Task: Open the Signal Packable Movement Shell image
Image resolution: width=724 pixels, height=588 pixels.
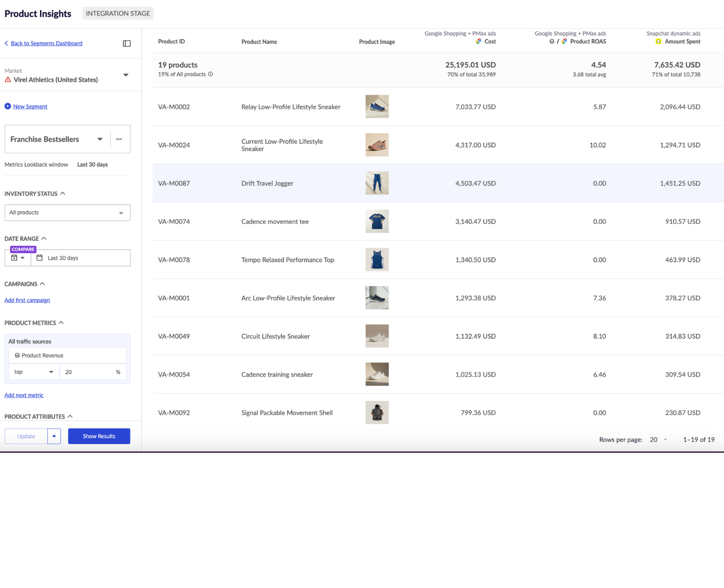Action: 377,412
